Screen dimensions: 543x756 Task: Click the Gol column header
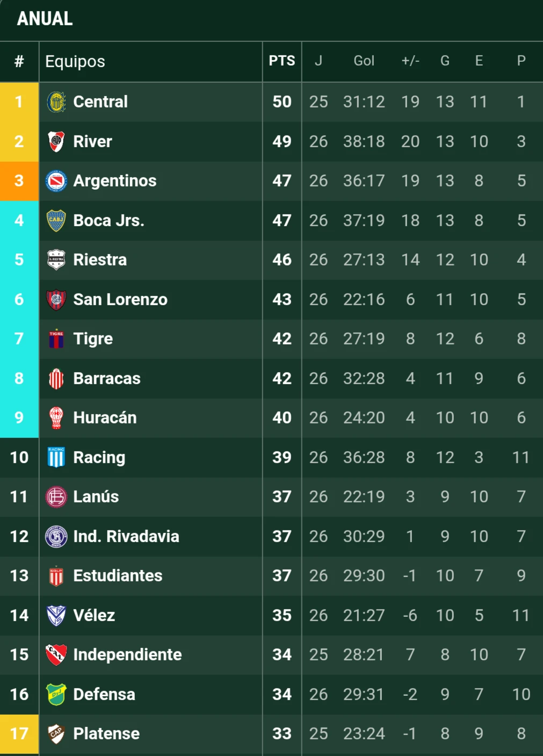click(364, 61)
